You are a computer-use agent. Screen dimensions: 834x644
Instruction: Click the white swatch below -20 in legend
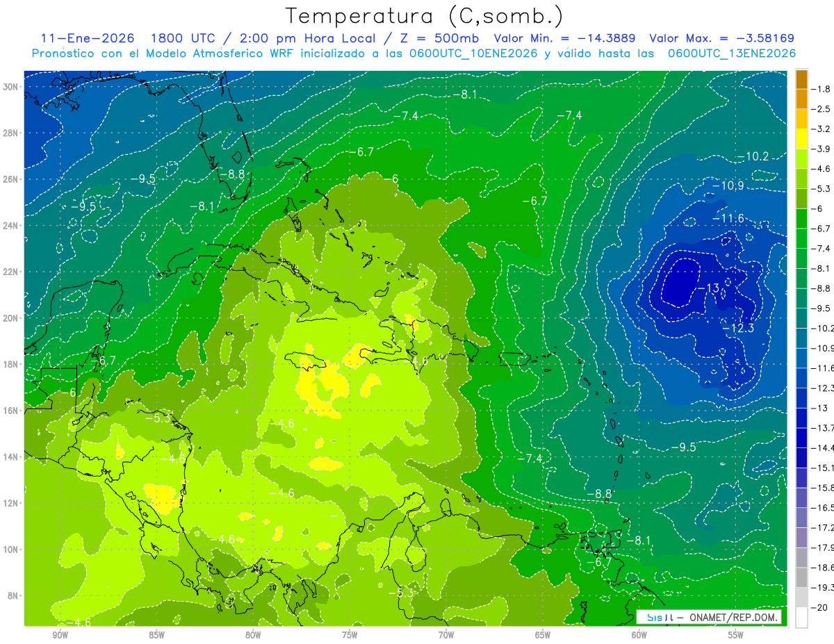[x=801, y=618]
